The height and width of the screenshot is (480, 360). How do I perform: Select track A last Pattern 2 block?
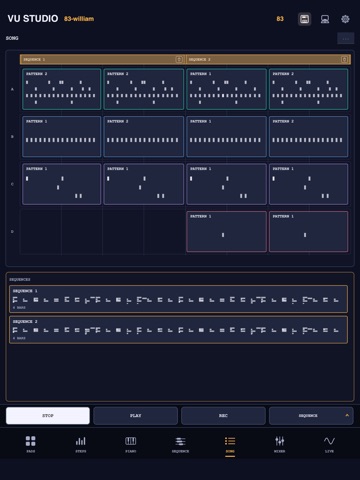[x=309, y=89]
